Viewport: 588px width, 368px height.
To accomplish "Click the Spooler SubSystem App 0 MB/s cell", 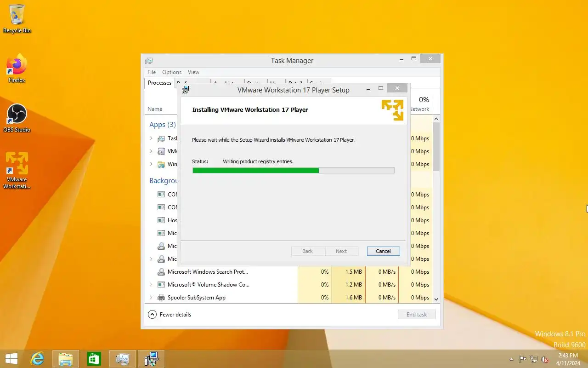I will (382, 298).
